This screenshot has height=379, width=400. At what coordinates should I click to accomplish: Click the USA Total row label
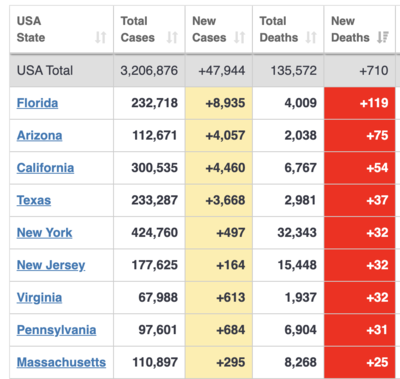click(x=45, y=70)
